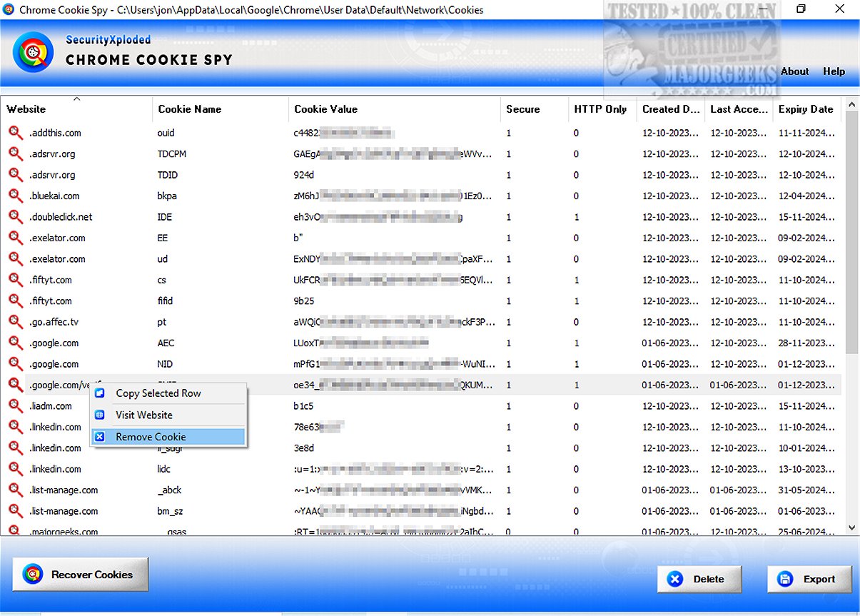Click the magnifier icon beside .liadm.com

coord(16,406)
